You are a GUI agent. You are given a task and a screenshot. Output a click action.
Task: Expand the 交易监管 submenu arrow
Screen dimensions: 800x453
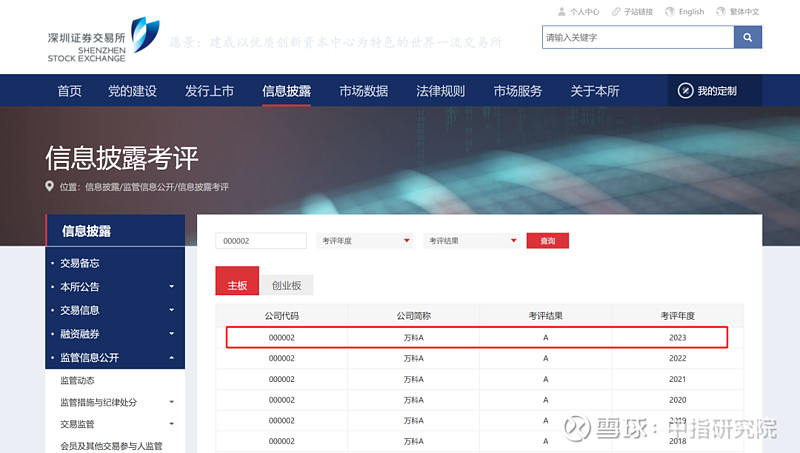coord(171,424)
